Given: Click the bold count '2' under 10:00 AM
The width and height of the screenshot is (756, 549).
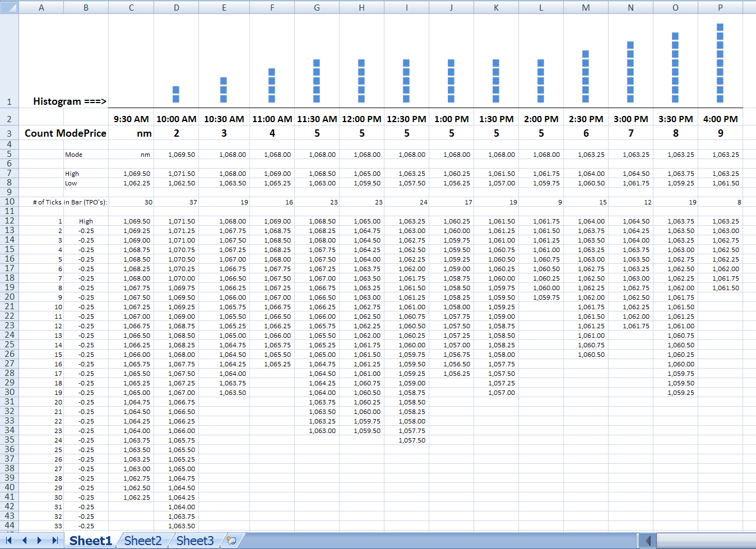Looking at the screenshot, I should coord(177,133).
